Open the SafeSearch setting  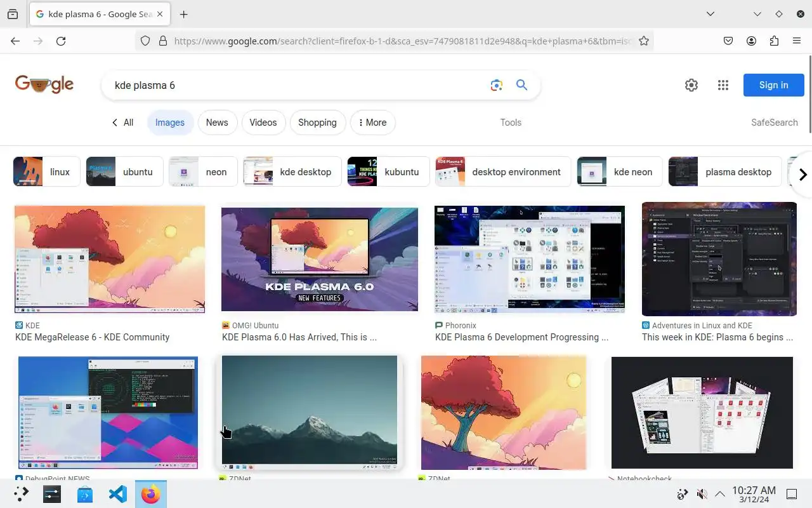click(774, 123)
